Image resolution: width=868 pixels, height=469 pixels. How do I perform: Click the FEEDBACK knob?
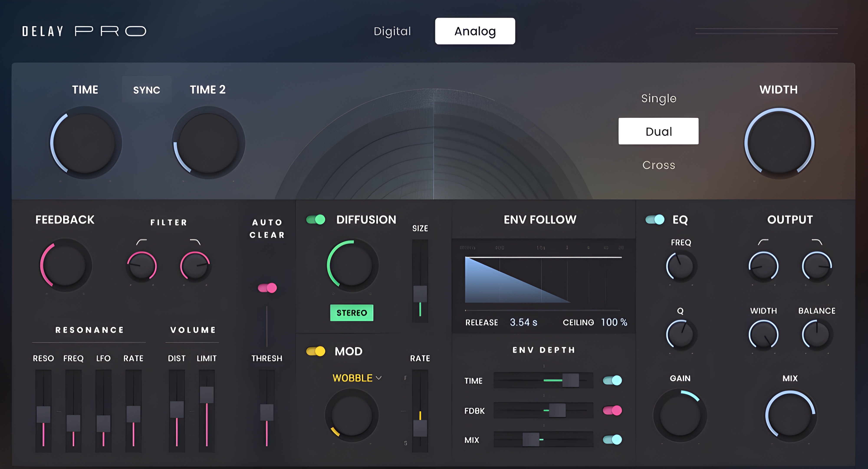65,265
